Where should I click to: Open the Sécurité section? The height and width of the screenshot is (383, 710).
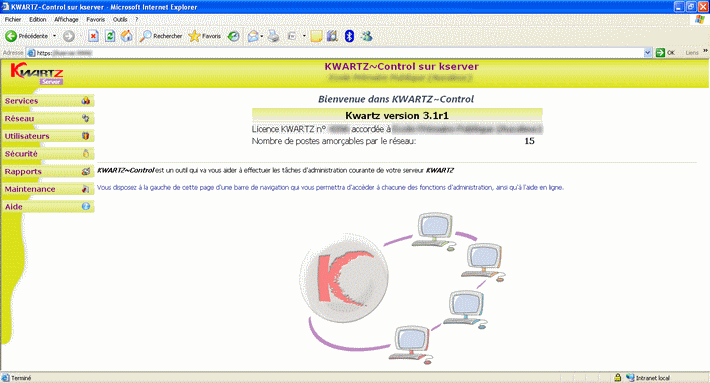point(48,153)
